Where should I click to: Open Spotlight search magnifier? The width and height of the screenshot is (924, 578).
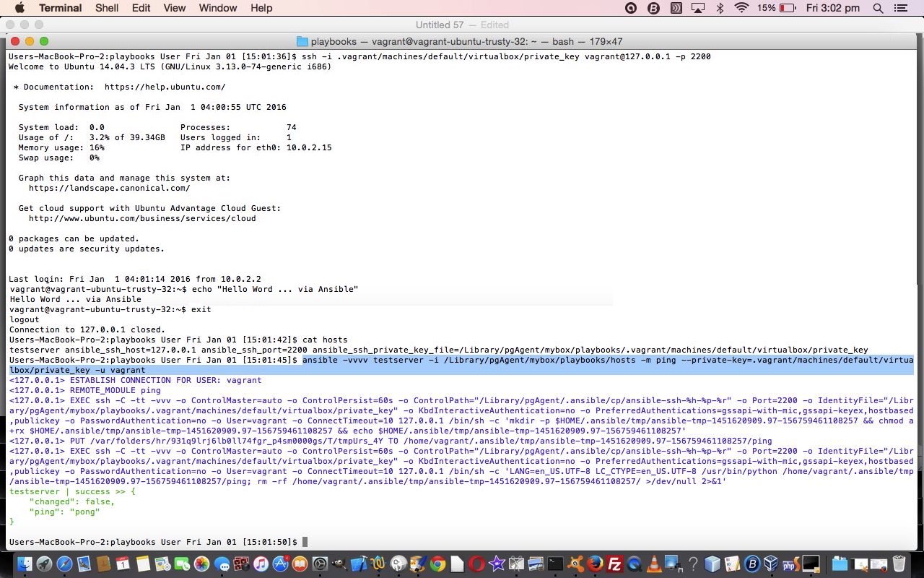coord(878,8)
